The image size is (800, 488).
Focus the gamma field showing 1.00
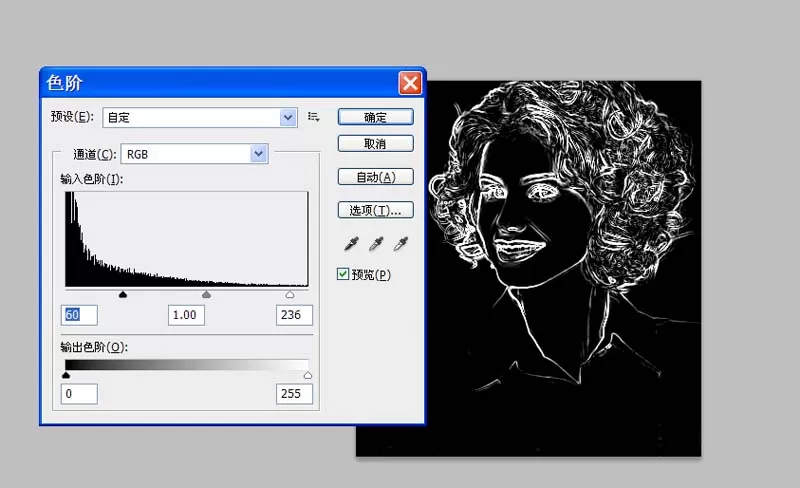[186, 315]
